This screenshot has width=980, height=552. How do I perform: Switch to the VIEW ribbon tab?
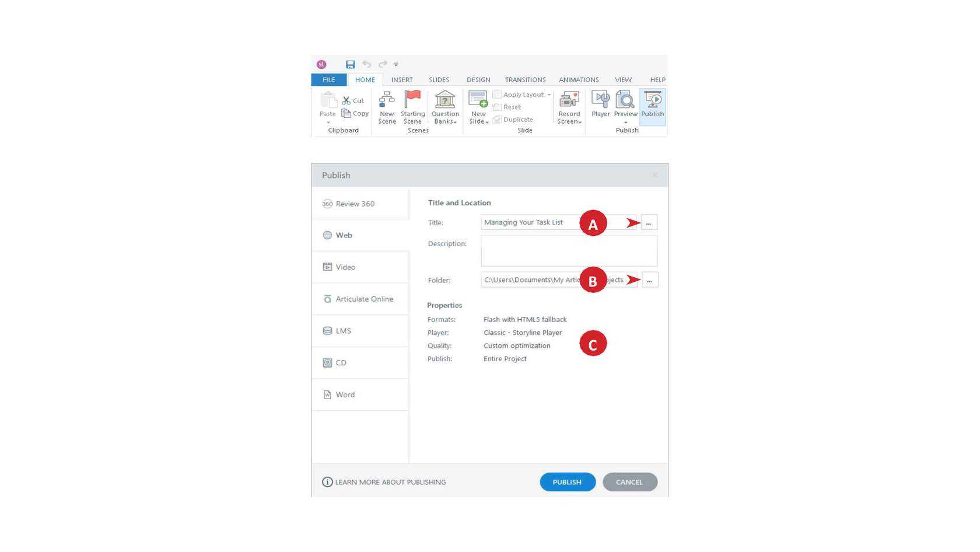[623, 80]
